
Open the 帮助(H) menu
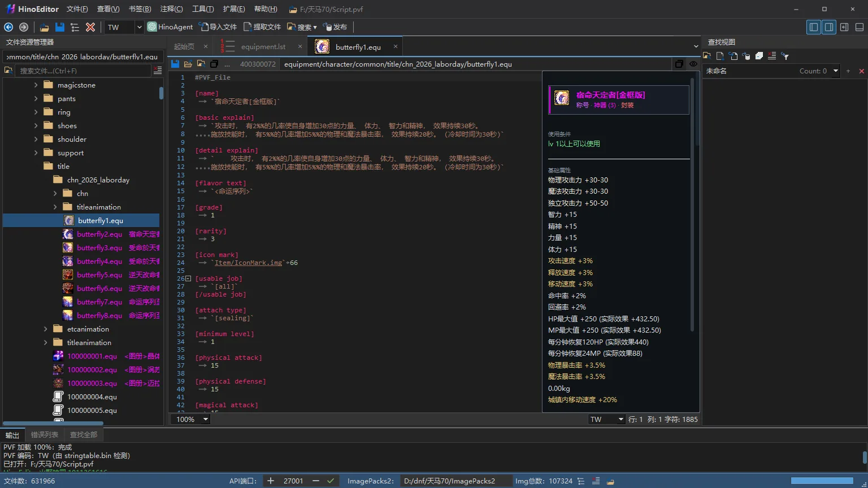click(x=266, y=9)
